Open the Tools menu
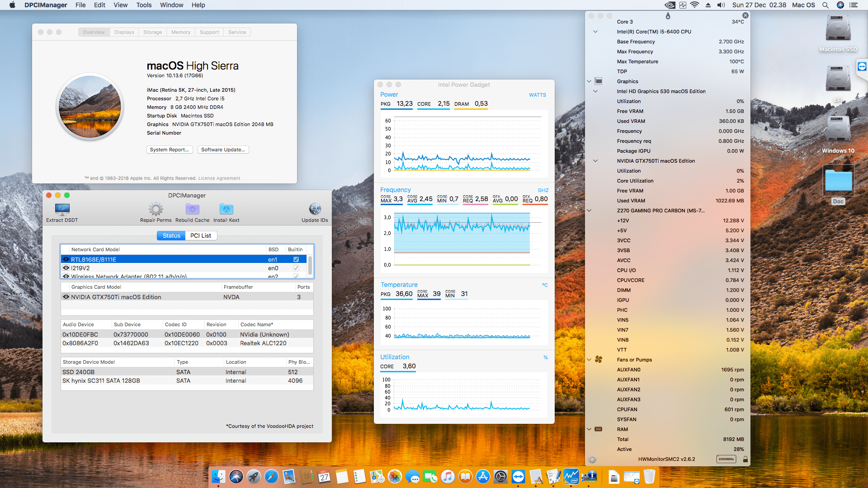The image size is (868, 488). pyautogui.click(x=144, y=5)
